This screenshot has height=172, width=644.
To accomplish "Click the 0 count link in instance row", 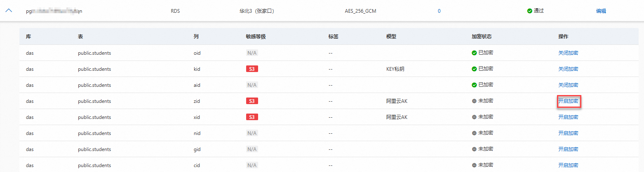I will (x=439, y=11).
